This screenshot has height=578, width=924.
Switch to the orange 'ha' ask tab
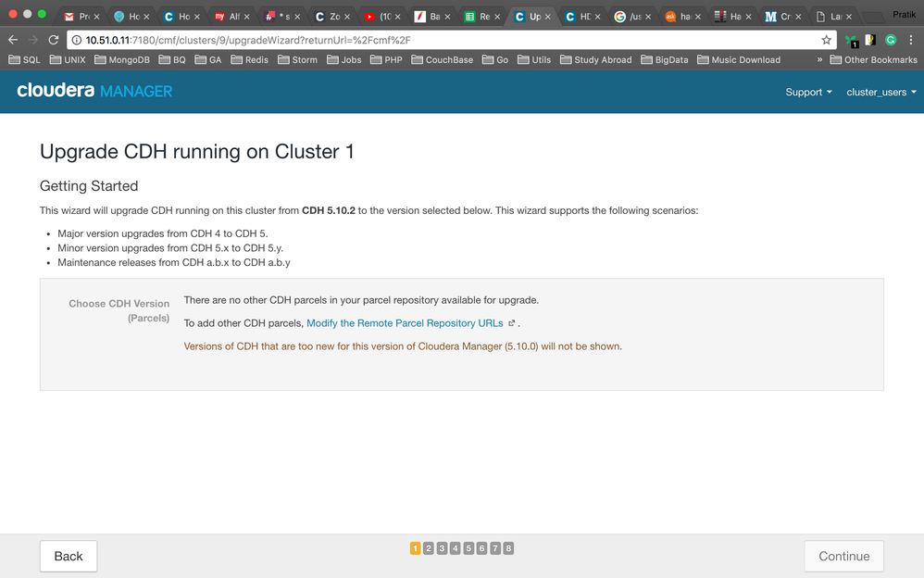pos(681,17)
